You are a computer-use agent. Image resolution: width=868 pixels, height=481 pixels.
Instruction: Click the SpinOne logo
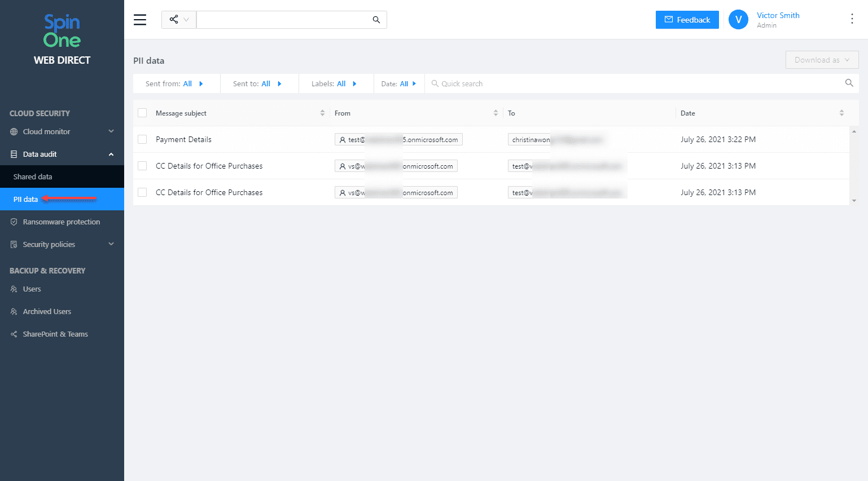coord(62,32)
